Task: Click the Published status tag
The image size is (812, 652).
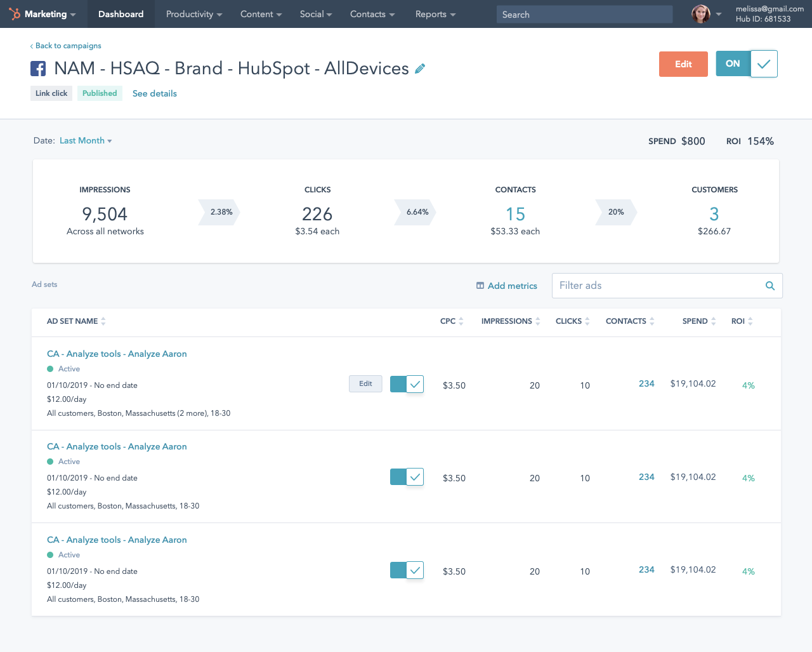Action: pyautogui.click(x=100, y=93)
